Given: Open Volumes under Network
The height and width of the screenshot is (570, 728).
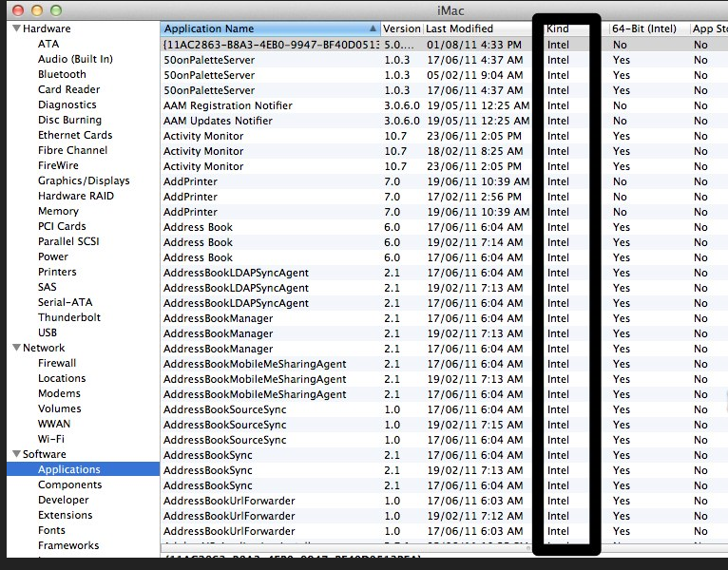Looking at the screenshot, I should point(60,408).
